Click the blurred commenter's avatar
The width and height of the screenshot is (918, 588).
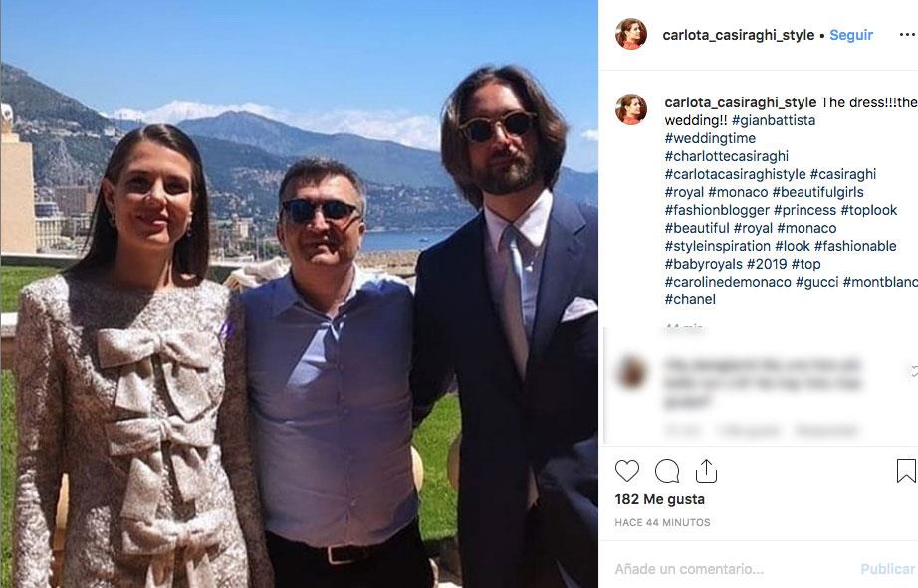pos(631,374)
